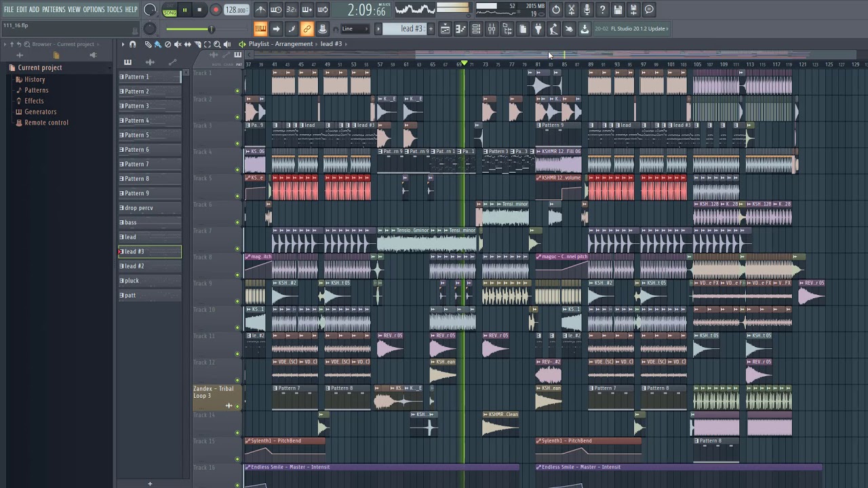Open the FILE menu
Viewport: 868px width, 488px height.
pyautogui.click(x=9, y=9)
